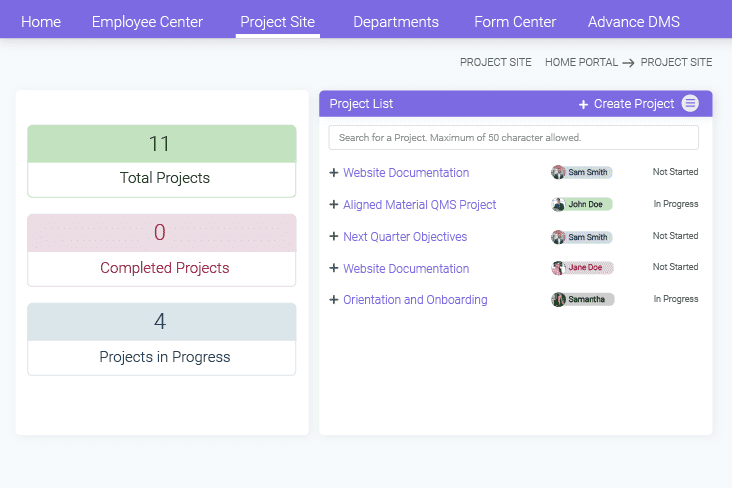The width and height of the screenshot is (732, 488).
Task: Switch to the Departments tab
Action: tap(396, 22)
